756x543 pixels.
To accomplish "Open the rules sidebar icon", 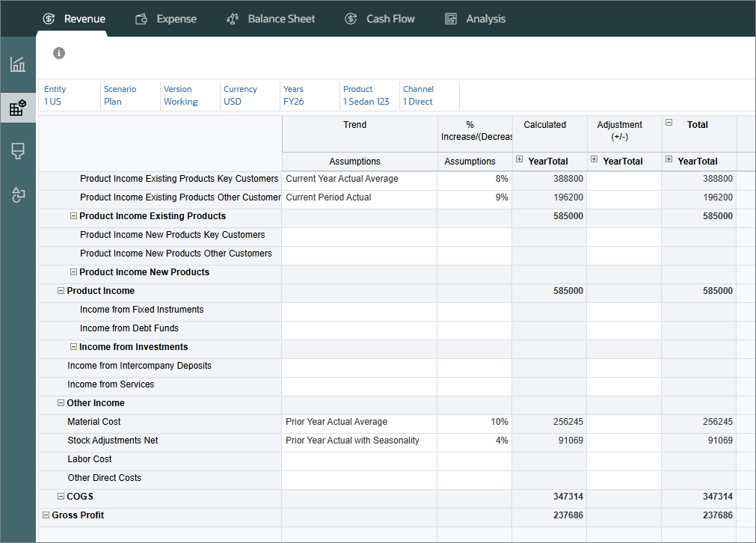I will click(x=18, y=194).
